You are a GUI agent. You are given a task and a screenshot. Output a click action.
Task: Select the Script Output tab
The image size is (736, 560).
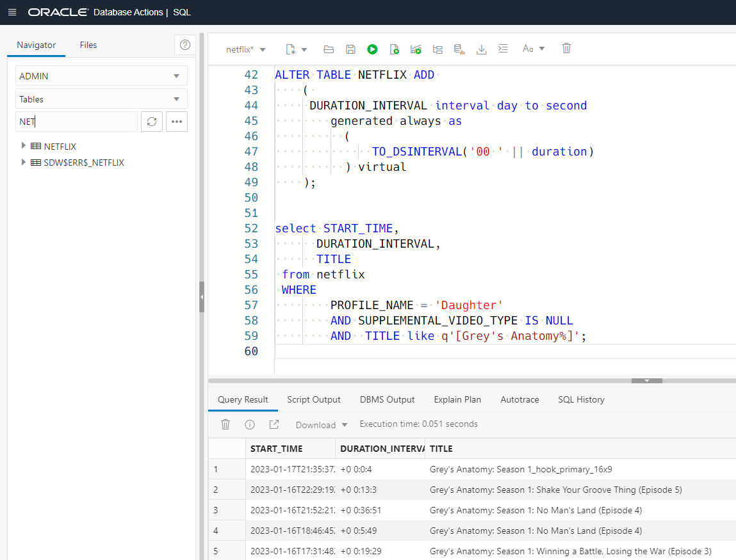click(x=313, y=399)
